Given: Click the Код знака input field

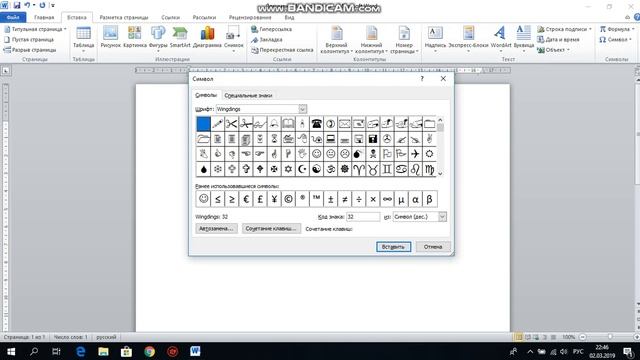Looking at the screenshot, I should tap(363, 217).
